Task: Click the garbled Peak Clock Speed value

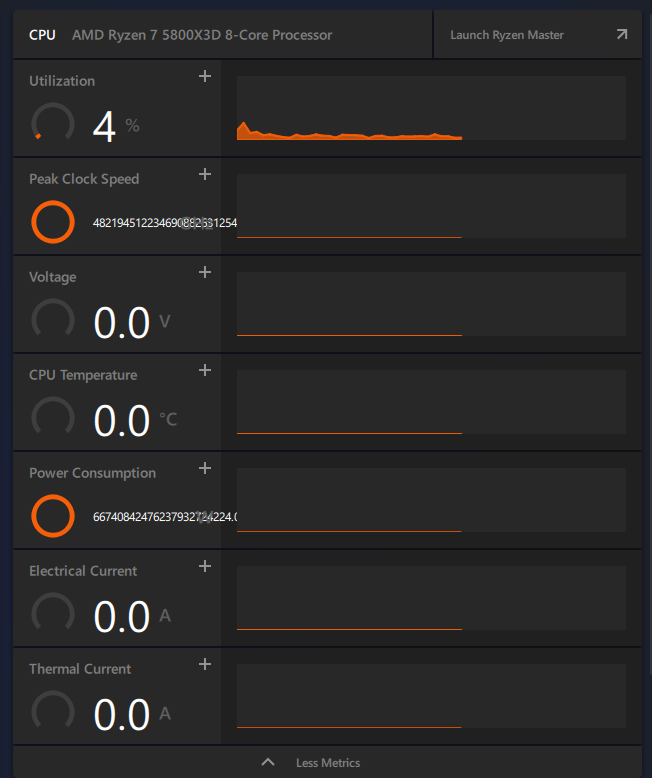Action: (x=165, y=223)
